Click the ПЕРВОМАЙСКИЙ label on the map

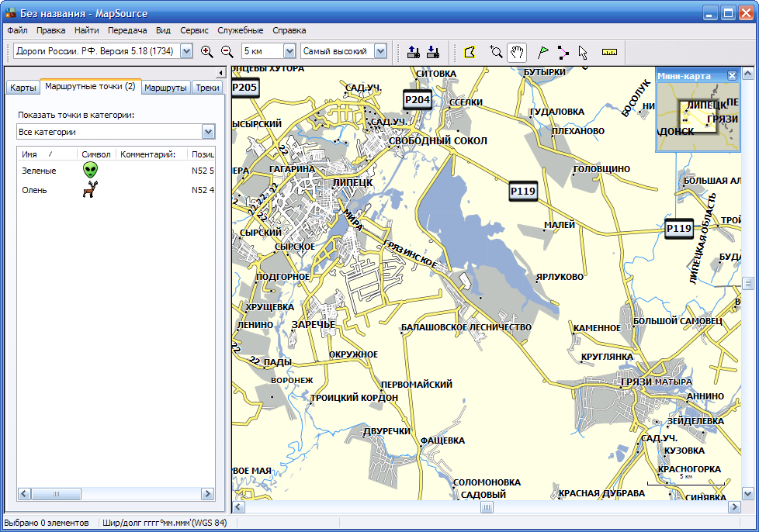point(416,385)
